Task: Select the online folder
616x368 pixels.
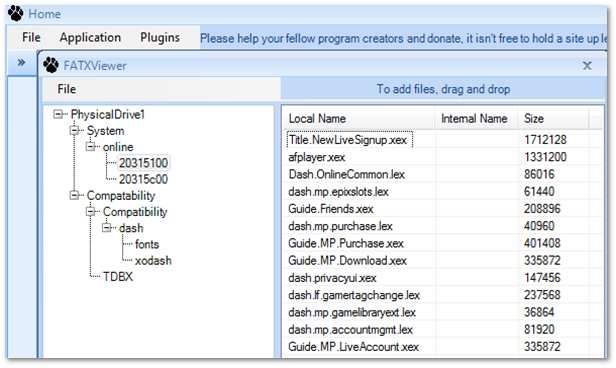Action: 118,147
